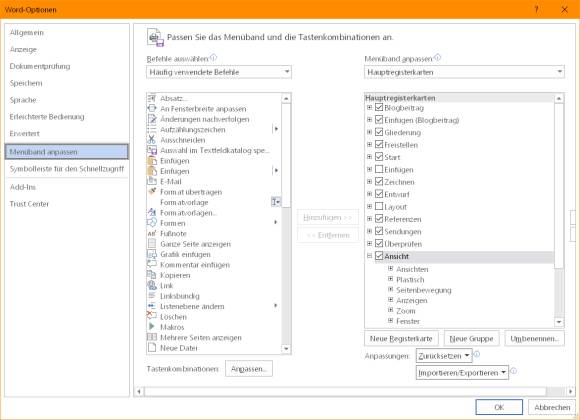
Task: Expand the Entwurf tree node
Action: [369, 194]
